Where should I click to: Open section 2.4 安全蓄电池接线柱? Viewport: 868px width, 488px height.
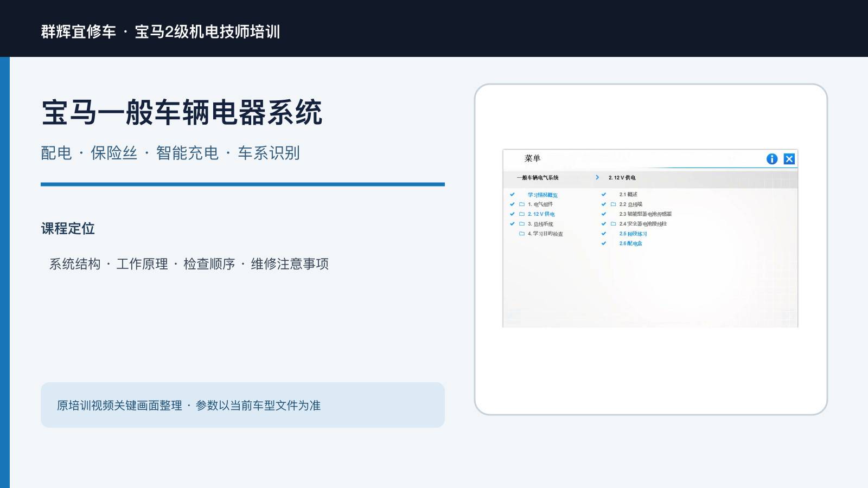(643, 224)
